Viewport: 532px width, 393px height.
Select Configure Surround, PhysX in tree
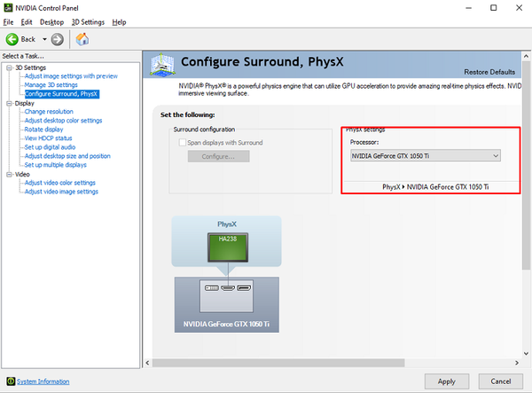[x=62, y=94]
